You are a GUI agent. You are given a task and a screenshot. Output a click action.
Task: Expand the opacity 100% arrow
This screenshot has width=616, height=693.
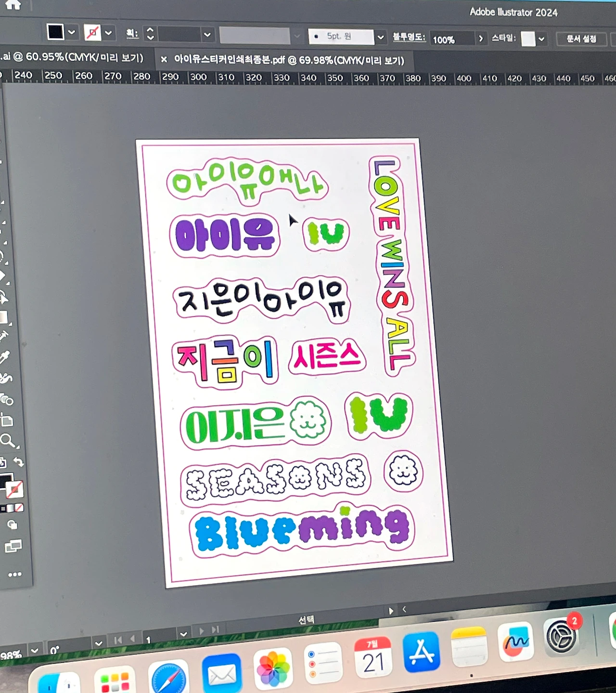pos(480,39)
